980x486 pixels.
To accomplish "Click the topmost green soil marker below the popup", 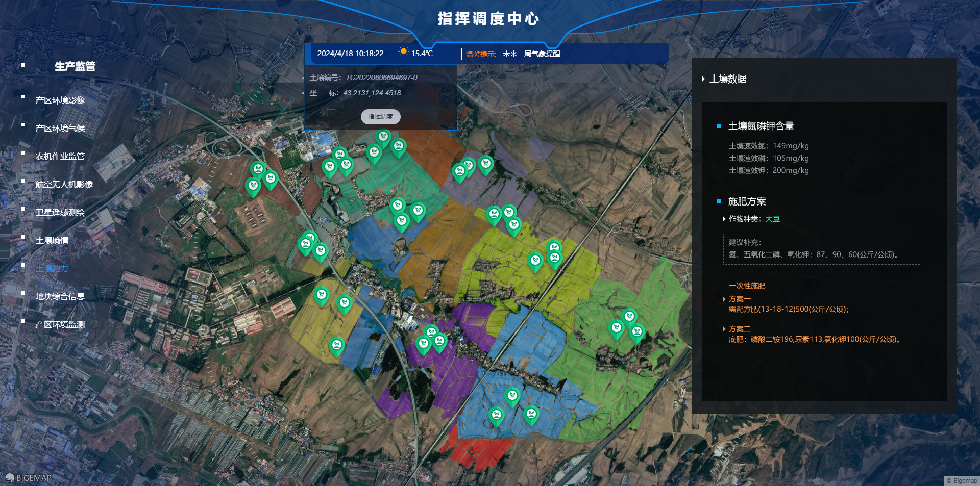I will (x=383, y=137).
